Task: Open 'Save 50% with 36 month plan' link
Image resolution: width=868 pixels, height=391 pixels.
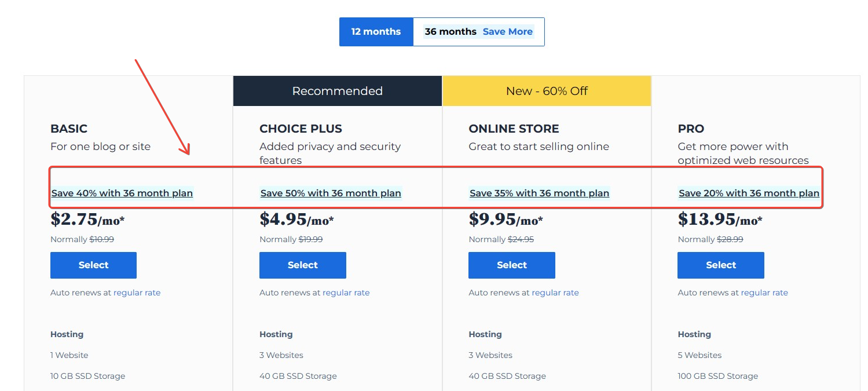Action: [331, 193]
